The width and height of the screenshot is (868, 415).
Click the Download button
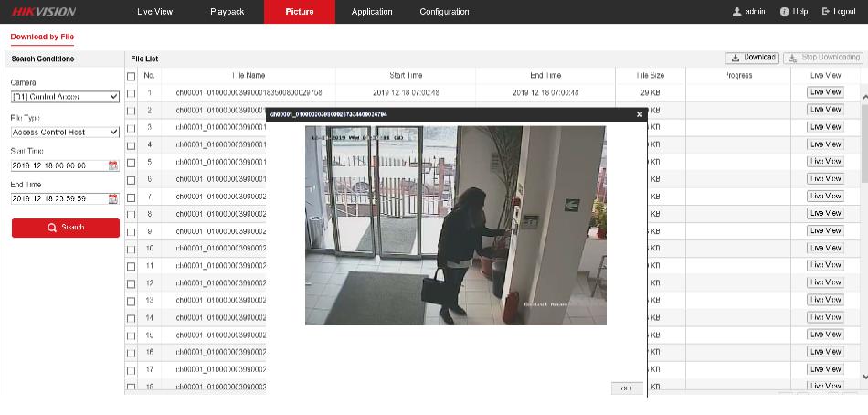point(753,58)
